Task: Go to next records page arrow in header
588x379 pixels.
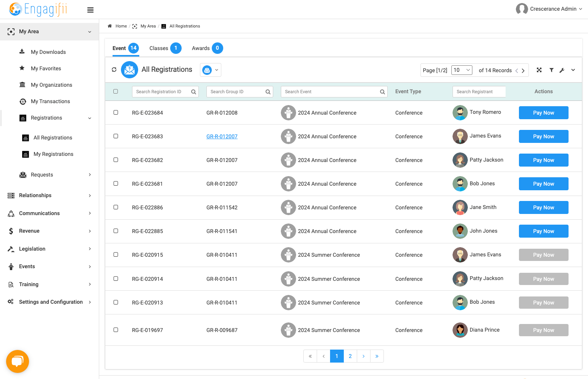Action: pyautogui.click(x=523, y=71)
